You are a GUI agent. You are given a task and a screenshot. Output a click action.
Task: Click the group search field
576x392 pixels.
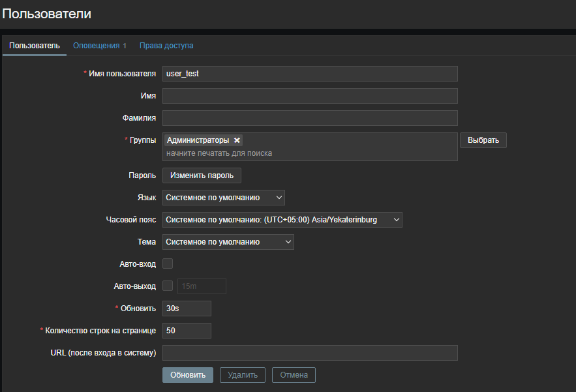tap(310, 153)
